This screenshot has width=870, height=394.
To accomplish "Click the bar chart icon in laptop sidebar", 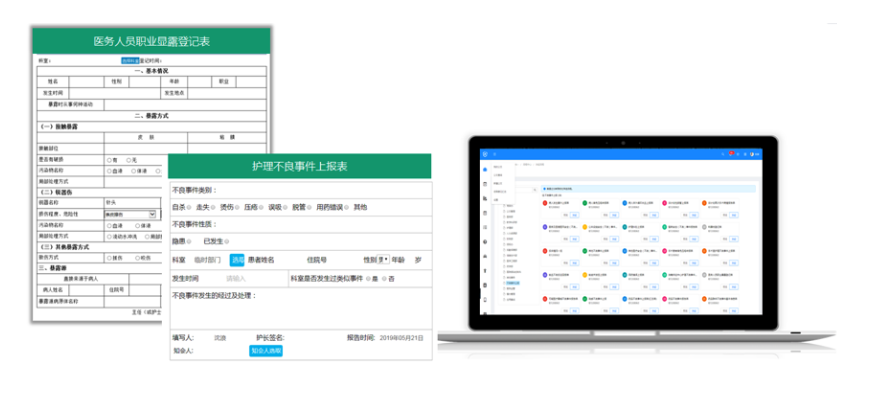I will 485,199.
